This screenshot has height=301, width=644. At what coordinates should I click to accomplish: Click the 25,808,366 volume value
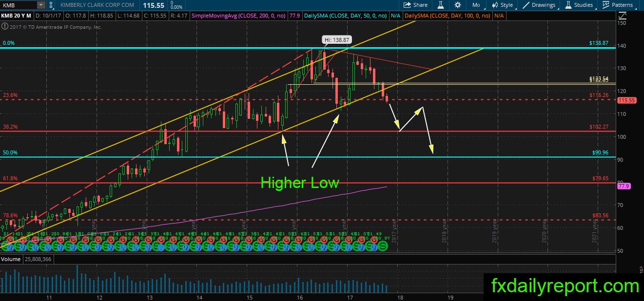click(x=38, y=260)
